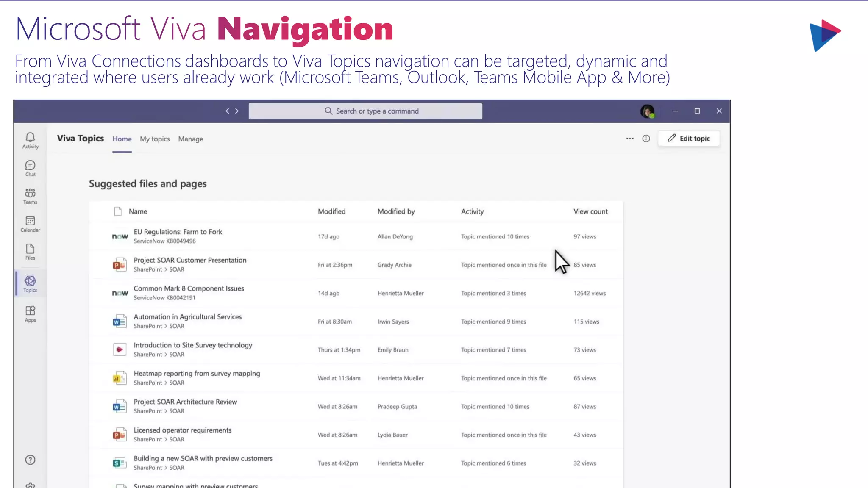This screenshot has width=868, height=488.
Task: Open the Activity bell icon
Action: point(30,140)
